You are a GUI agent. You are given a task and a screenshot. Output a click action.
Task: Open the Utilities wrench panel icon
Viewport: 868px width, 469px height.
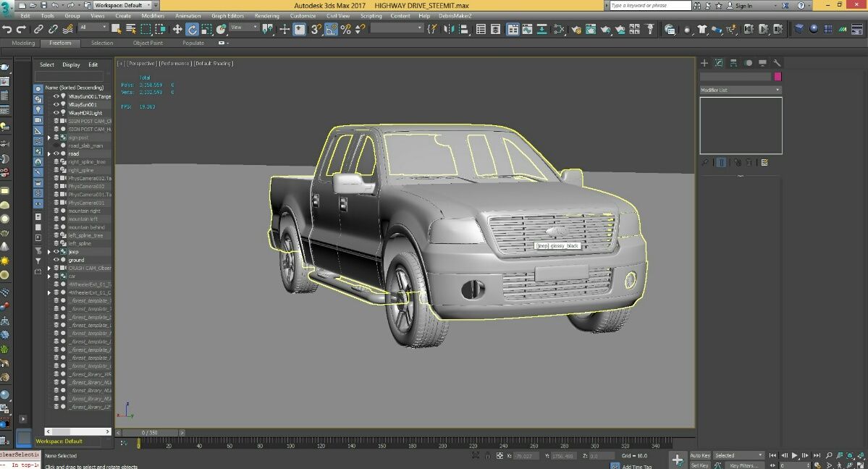[777, 63]
